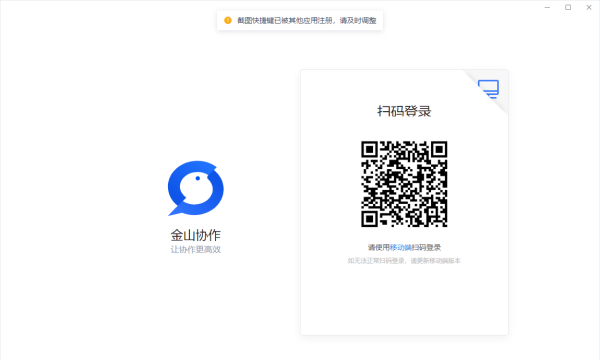600x360 pixels.
Task: Click the 扫码登录 heading
Action: tap(404, 111)
